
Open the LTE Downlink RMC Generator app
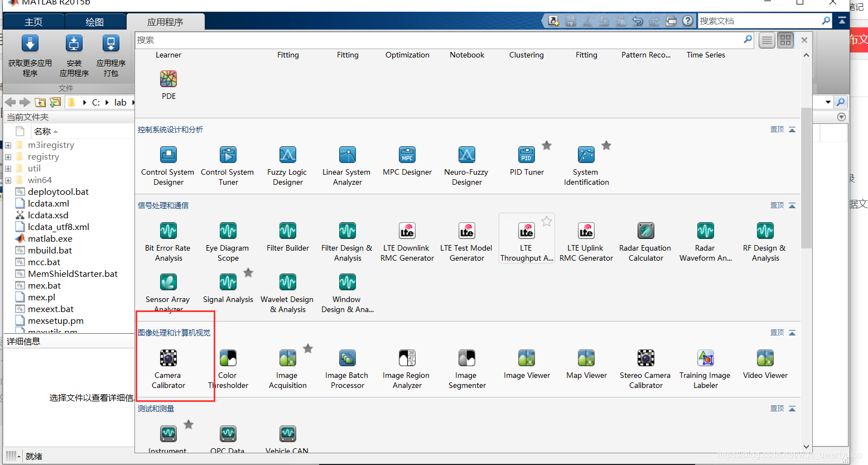(x=407, y=241)
